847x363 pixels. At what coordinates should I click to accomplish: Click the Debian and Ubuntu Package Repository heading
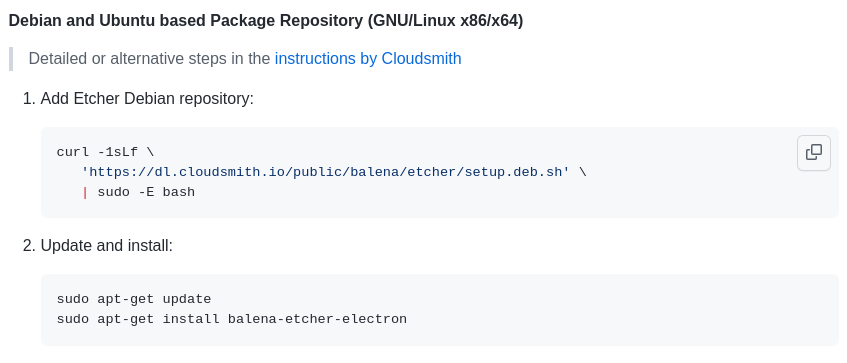(x=266, y=21)
